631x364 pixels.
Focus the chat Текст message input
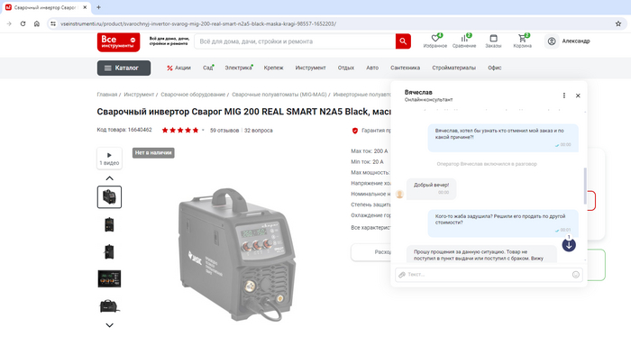click(489, 275)
